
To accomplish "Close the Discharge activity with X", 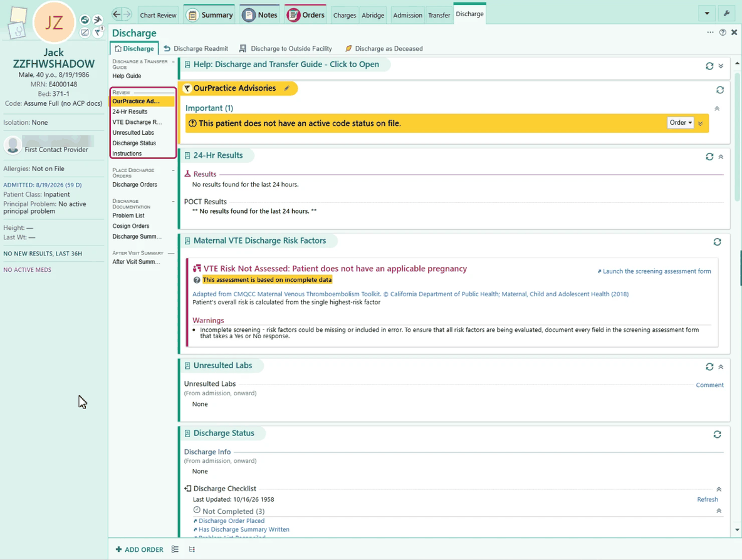I will pyautogui.click(x=734, y=32).
